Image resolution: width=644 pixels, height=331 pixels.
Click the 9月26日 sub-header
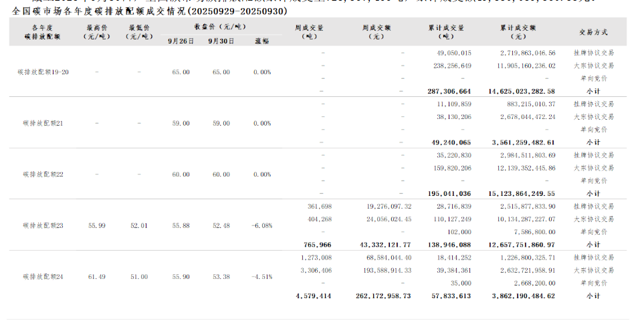[x=181, y=41]
